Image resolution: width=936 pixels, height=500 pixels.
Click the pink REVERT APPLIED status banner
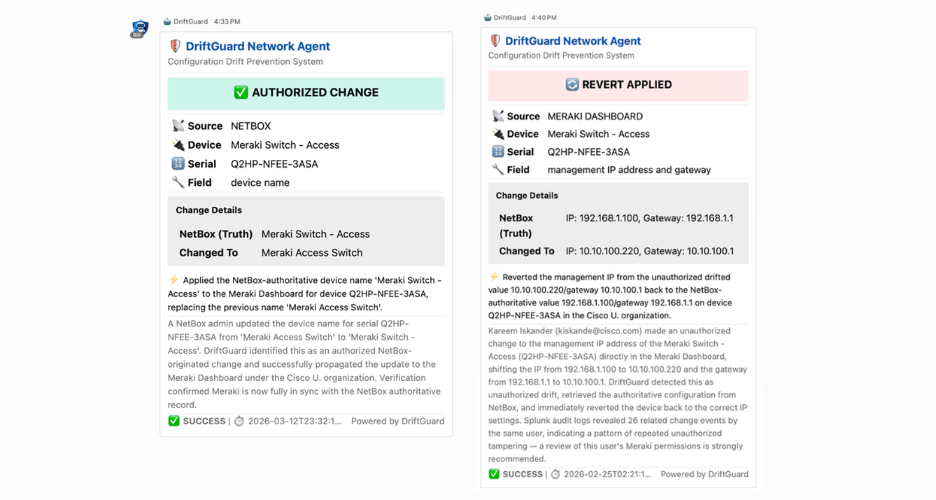tap(618, 85)
